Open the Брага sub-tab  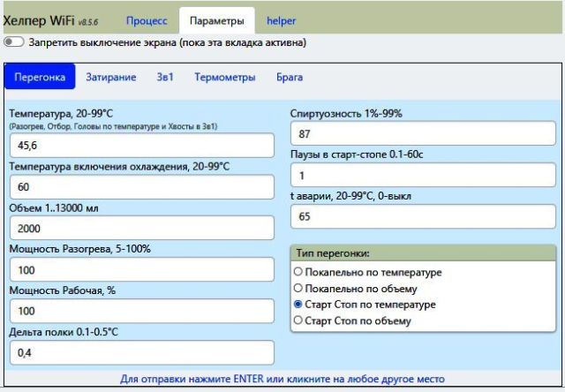point(290,77)
